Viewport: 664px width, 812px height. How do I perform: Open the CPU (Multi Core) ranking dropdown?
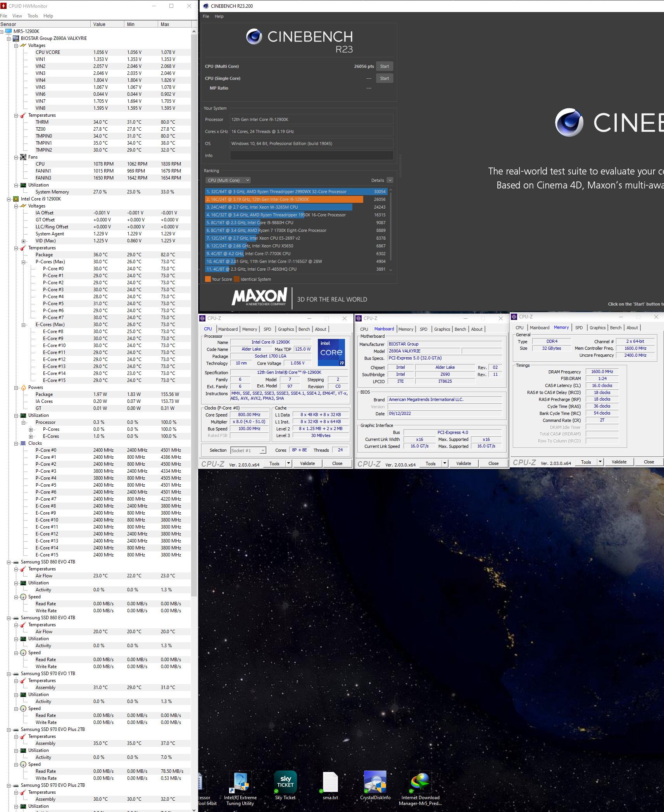(228, 180)
